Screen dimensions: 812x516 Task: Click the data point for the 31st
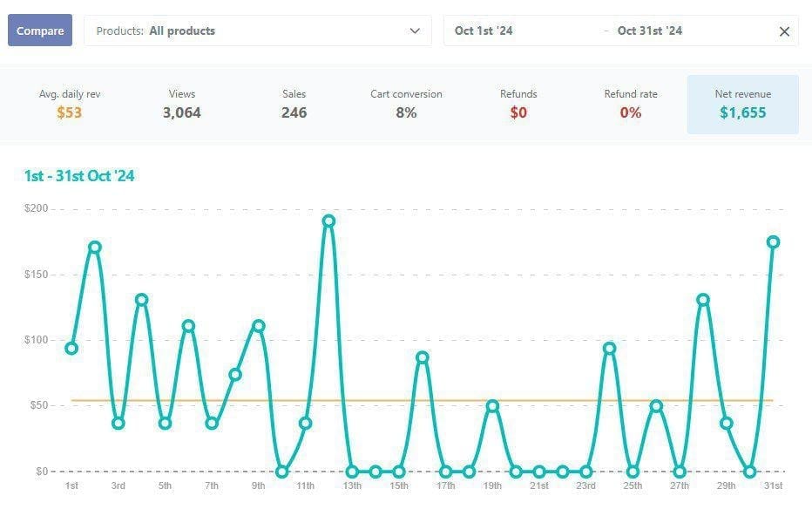point(773,242)
